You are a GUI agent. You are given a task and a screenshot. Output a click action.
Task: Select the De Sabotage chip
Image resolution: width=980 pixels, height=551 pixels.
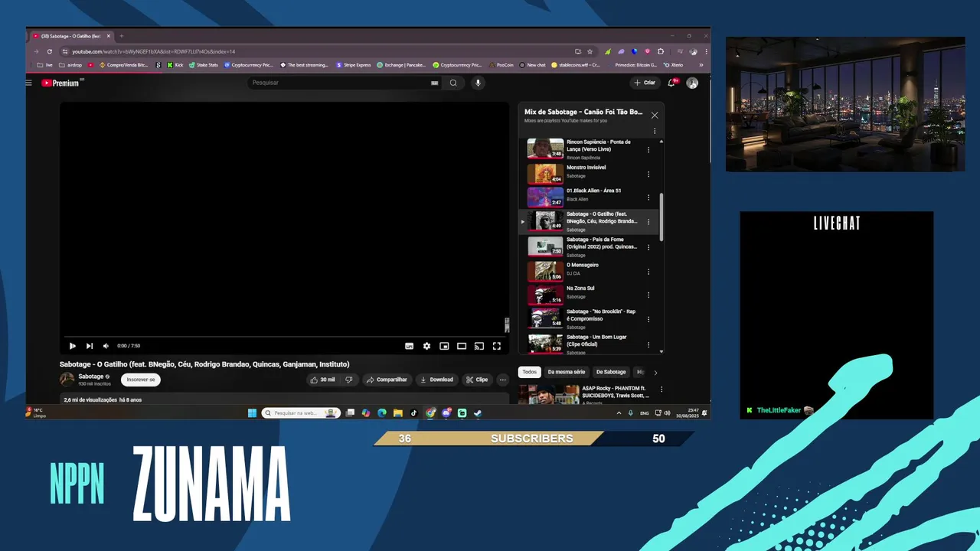611,372
